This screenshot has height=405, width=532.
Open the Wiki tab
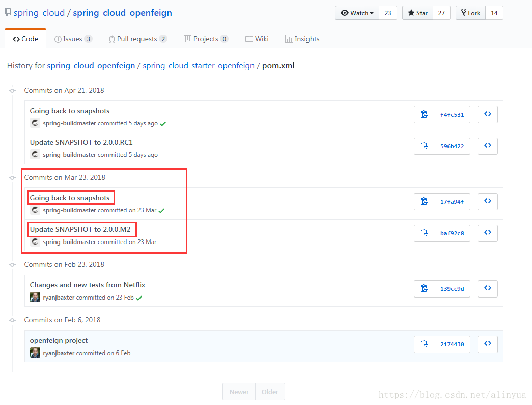tap(257, 39)
